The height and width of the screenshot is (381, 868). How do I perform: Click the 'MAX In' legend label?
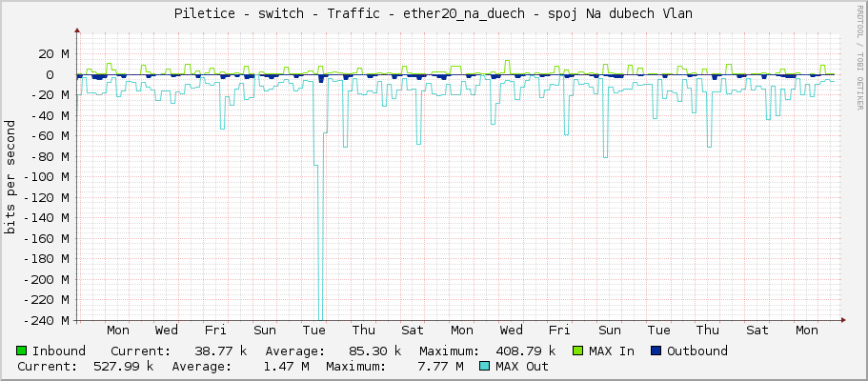tap(612, 351)
